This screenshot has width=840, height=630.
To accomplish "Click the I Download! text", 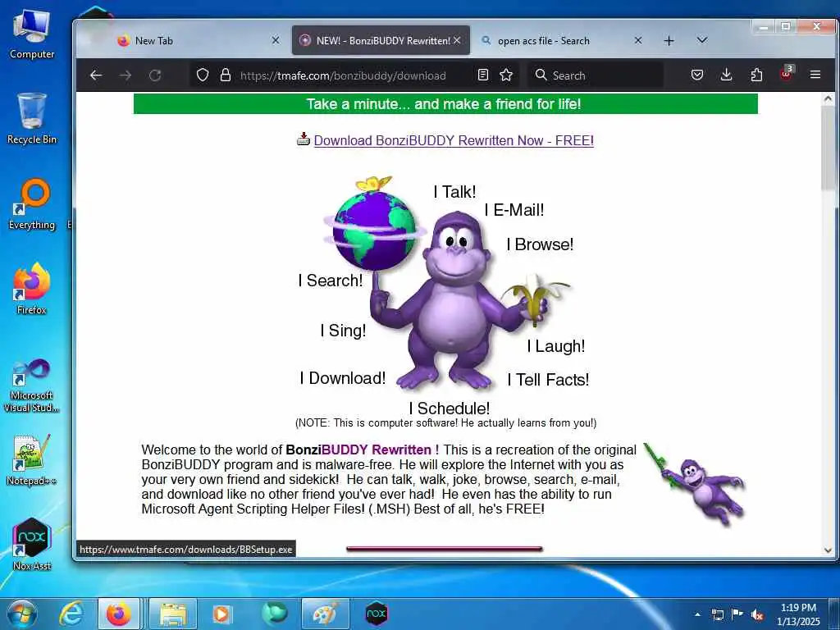I will pos(343,378).
